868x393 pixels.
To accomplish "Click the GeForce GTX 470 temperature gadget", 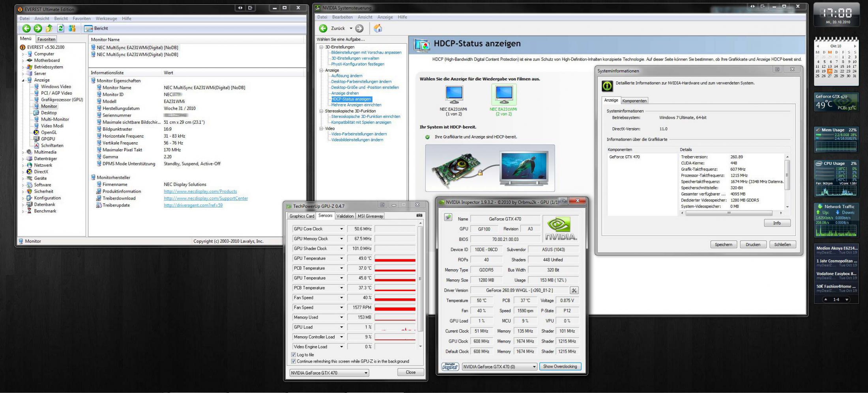I will click(x=836, y=103).
